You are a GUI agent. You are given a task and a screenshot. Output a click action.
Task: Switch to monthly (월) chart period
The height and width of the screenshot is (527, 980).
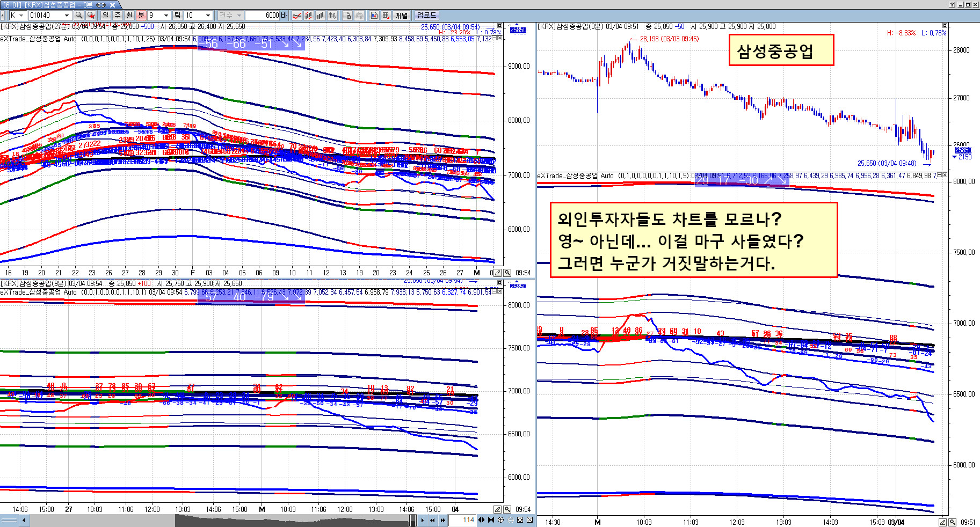point(129,16)
